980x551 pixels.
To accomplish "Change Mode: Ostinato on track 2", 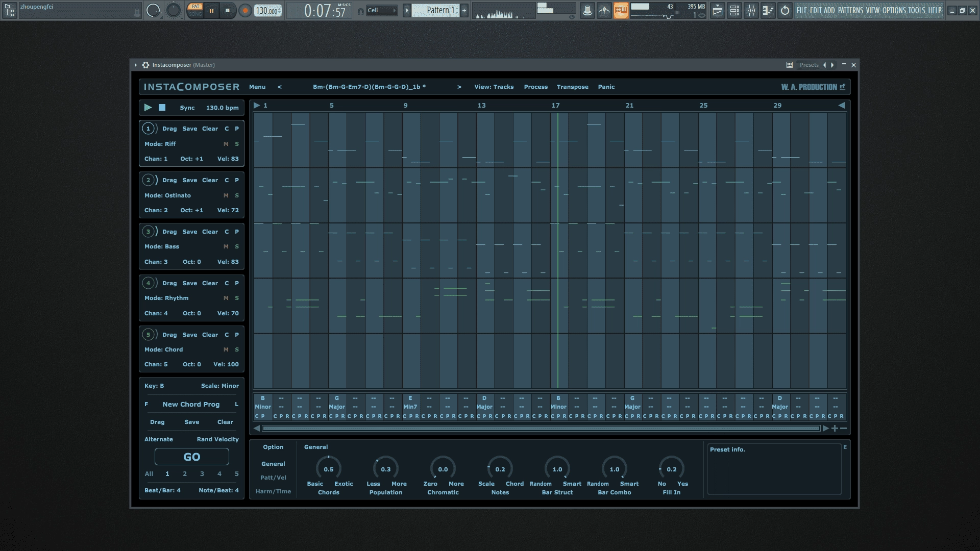I will tap(167, 195).
